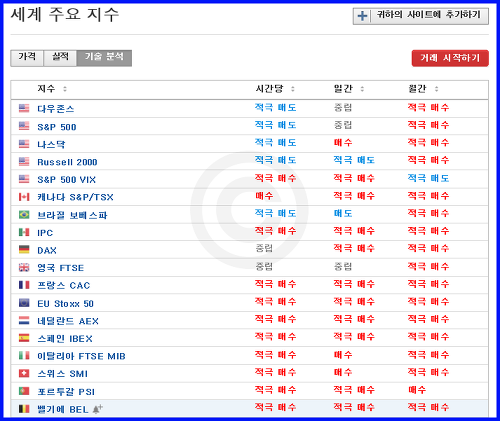Click the Belgium flag icon beside 벨기에 BEL

[24, 409]
